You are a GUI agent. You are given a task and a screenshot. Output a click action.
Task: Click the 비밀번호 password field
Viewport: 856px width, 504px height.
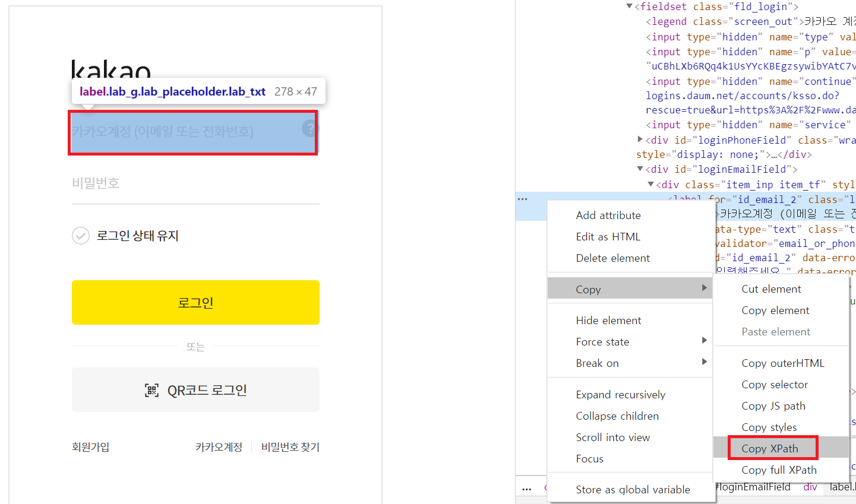(195, 183)
